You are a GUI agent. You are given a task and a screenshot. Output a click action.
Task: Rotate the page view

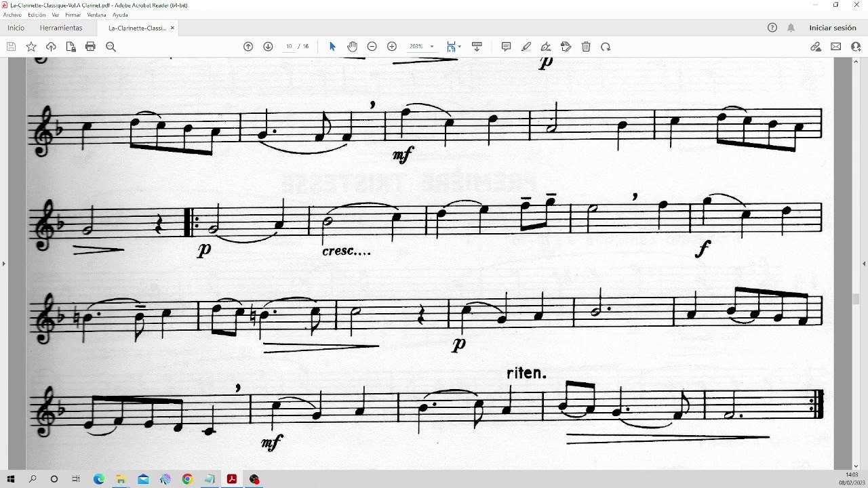pyautogui.click(x=606, y=47)
